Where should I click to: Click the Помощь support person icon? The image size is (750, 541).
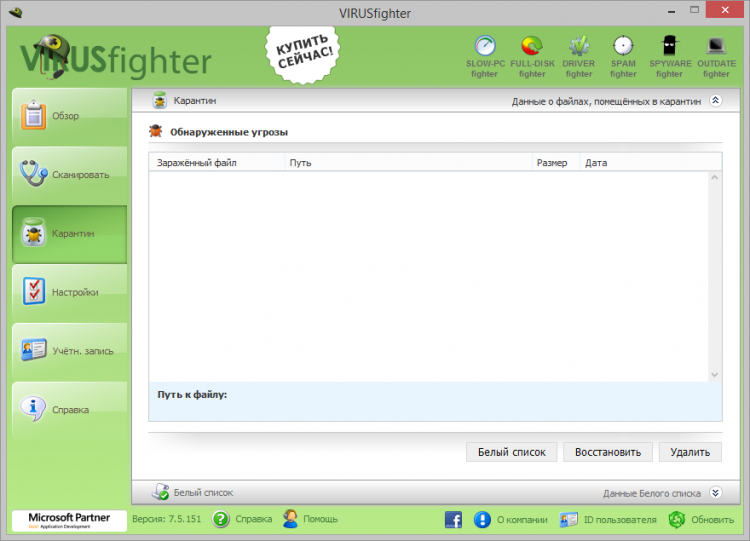[x=290, y=519]
